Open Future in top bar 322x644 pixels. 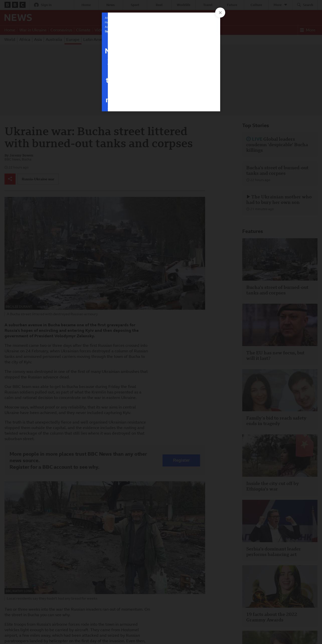pyautogui.click(x=232, y=5)
